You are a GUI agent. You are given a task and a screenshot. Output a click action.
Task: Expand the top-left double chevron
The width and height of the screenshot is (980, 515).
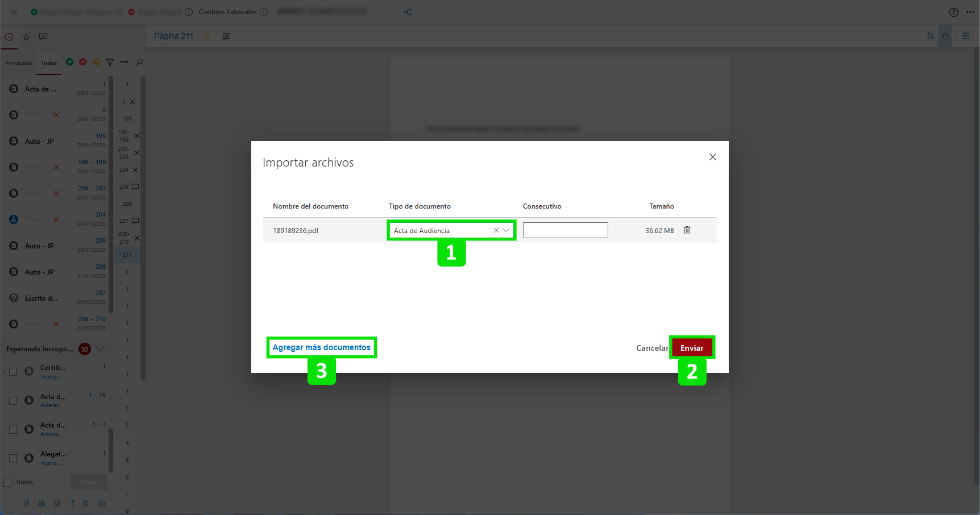tap(14, 12)
